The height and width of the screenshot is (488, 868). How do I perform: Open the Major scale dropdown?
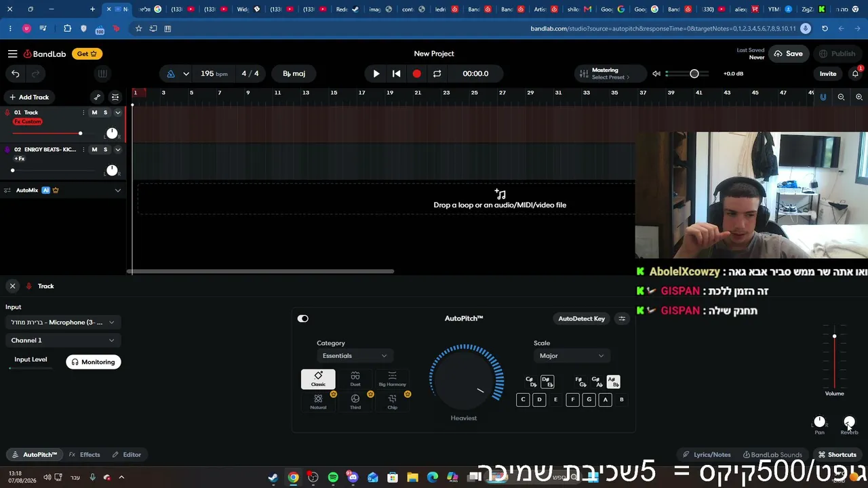[571, 356]
